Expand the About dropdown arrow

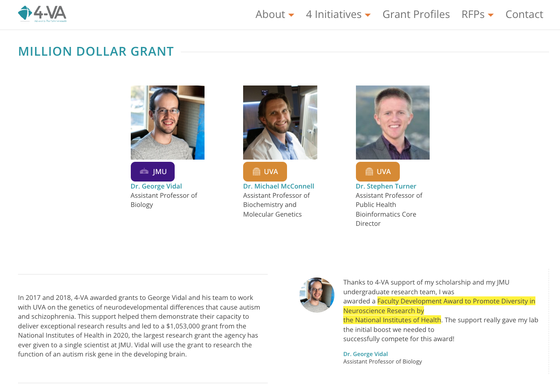coord(291,15)
